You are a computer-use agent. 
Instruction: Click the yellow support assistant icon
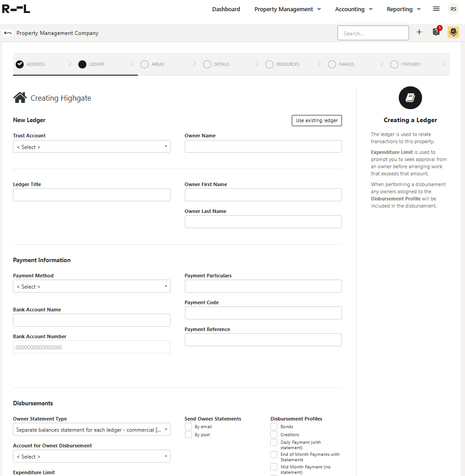[x=453, y=32]
